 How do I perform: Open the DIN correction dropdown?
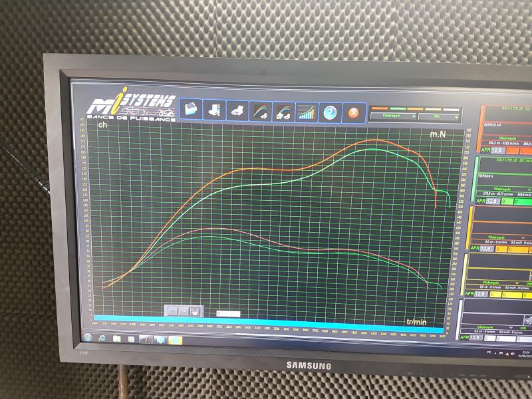pyautogui.click(x=439, y=117)
